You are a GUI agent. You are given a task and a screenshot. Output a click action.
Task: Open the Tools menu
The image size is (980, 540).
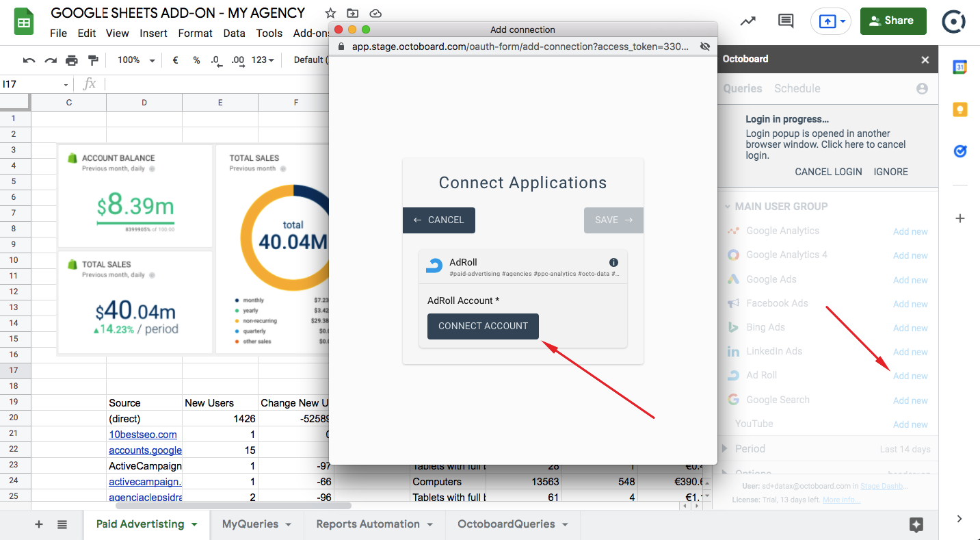click(269, 33)
